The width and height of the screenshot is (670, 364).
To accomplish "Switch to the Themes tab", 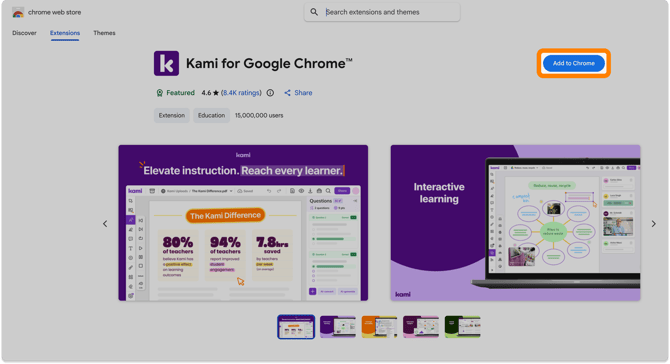I will (x=104, y=33).
